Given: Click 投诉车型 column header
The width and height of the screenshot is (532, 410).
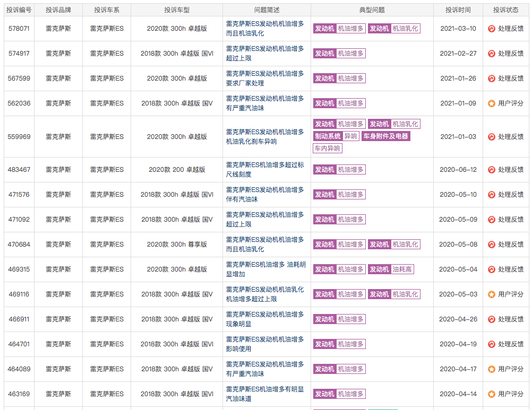Looking at the screenshot, I should [x=177, y=10].
